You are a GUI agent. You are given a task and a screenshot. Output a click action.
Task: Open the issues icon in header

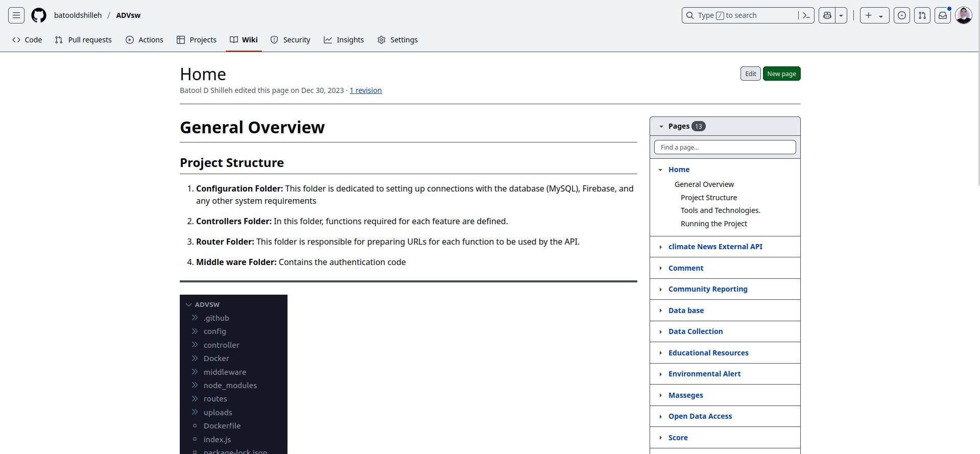[902, 15]
